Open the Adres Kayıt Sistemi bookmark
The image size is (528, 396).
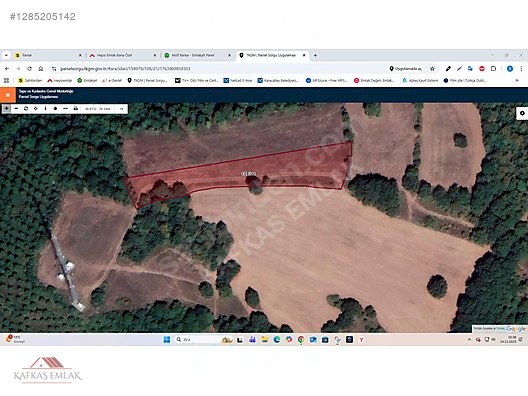tap(420, 80)
